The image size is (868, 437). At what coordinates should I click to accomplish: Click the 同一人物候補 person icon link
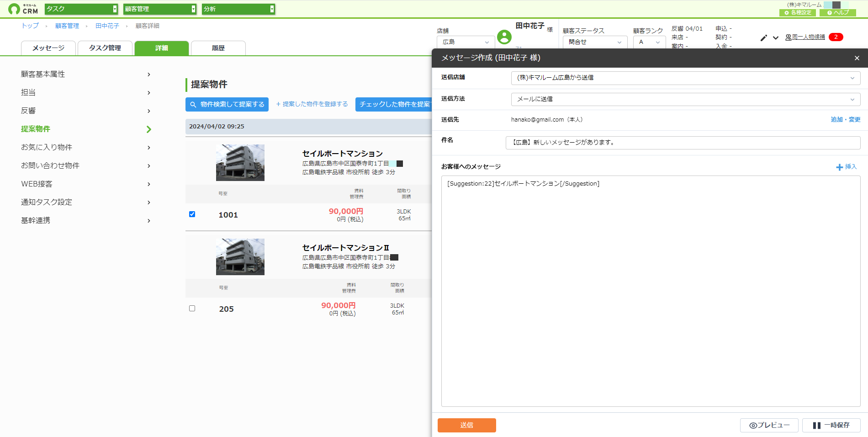pos(805,37)
